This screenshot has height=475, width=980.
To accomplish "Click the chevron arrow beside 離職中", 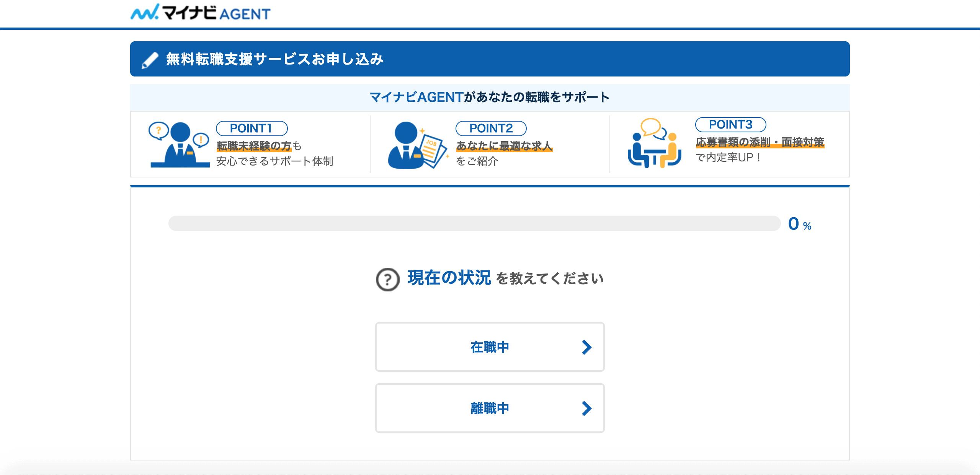I will (x=586, y=408).
